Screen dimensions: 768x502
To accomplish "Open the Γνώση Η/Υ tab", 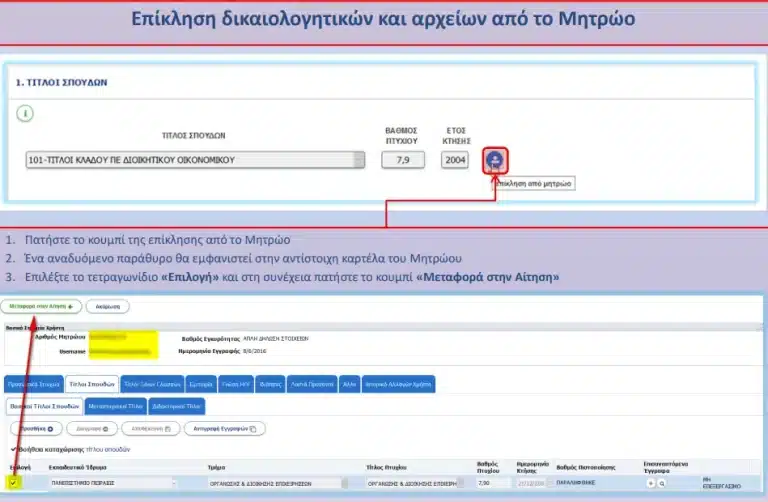I will pos(236,384).
